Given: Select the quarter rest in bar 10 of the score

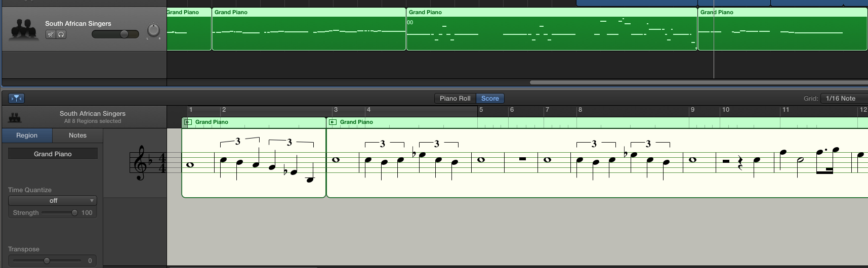Looking at the screenshot, I should click(740, 163).
